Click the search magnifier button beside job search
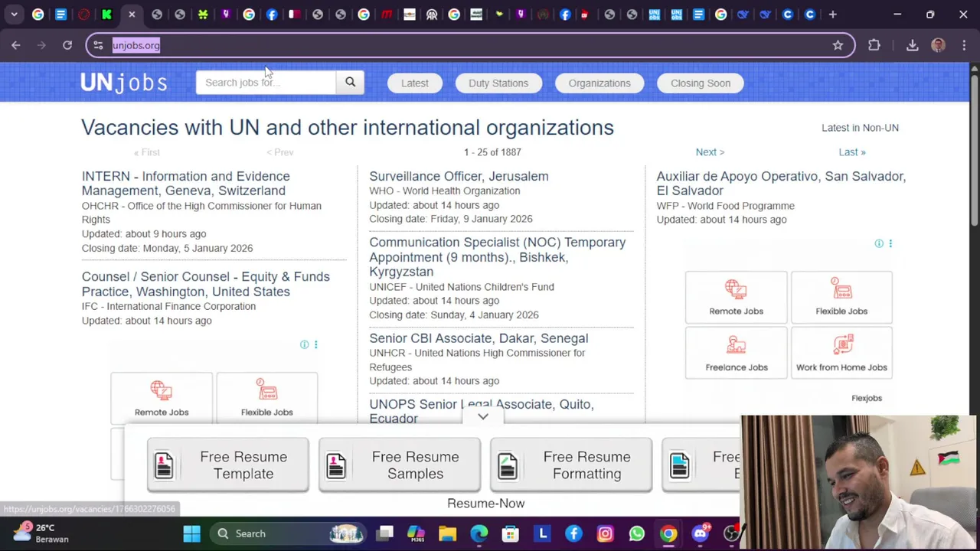Screen dimensions: 980x551 coord(350,82)
